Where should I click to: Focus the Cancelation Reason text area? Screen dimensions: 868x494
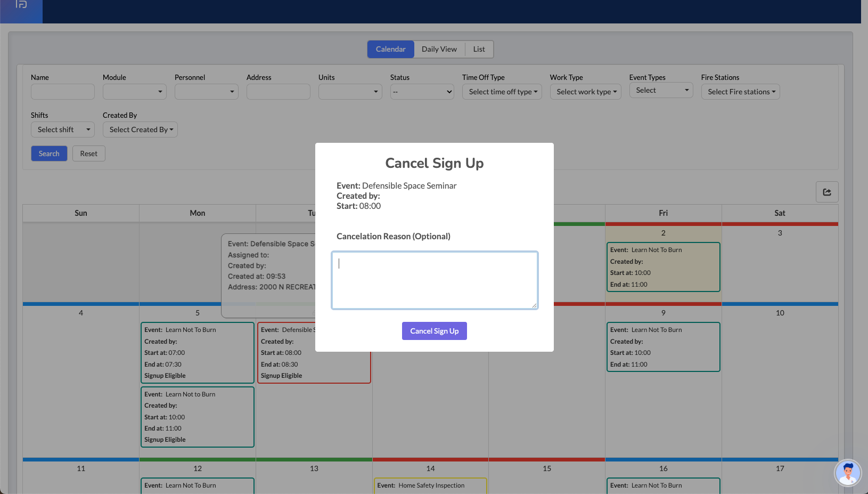pyautogui.click(x=434, y=280)
